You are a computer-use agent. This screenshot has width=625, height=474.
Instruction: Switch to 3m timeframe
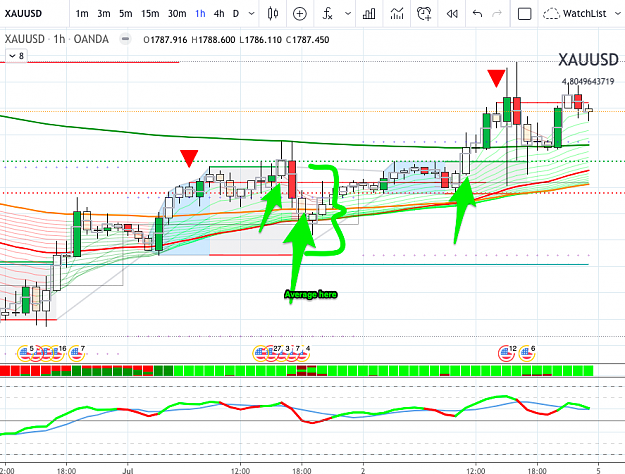click(104, 14)
